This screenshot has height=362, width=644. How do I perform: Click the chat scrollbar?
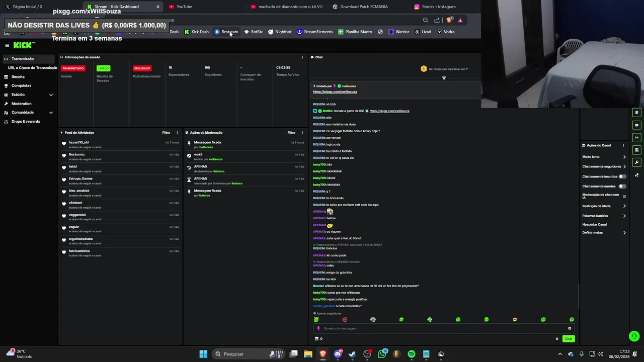click(579, 297)
